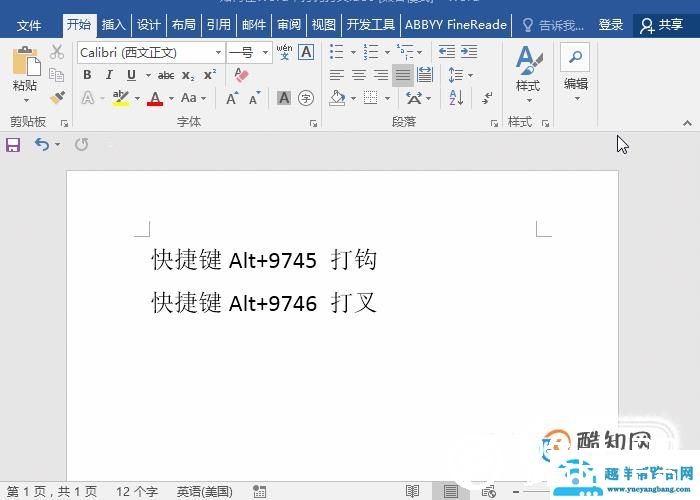Toggle Bold formatting
Screen dimensions: 700x500
(x=88, y=75)
